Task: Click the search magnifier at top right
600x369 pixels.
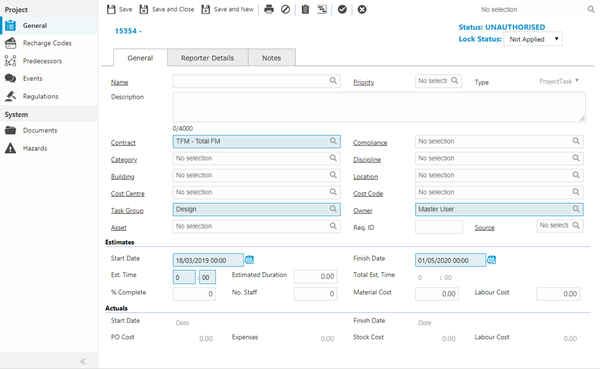Action: click(x=591, y=9)
